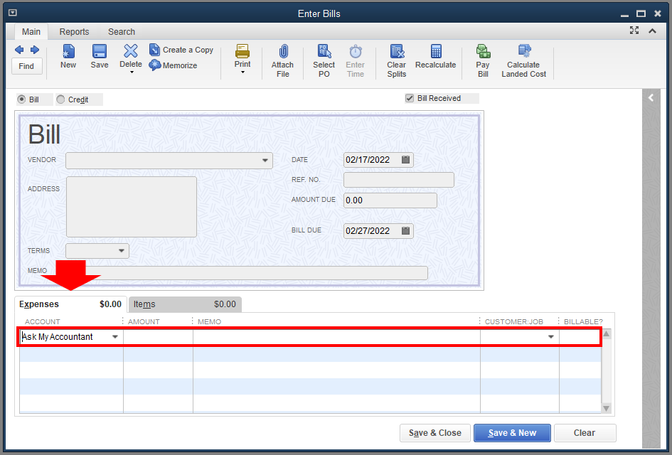Go to the next bill arrow
Viewport: 672px width, 455px height.
click(x=35, y=50)
